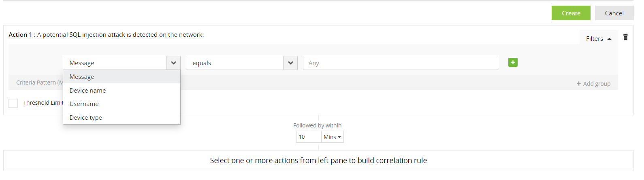Open the Message field dropdown arrow

coord(173,63)
